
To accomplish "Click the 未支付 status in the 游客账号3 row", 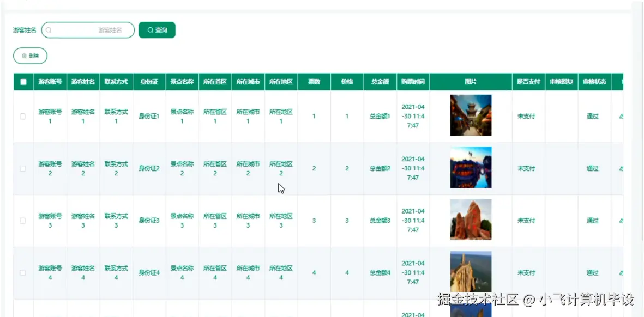I will pos(526,221).
